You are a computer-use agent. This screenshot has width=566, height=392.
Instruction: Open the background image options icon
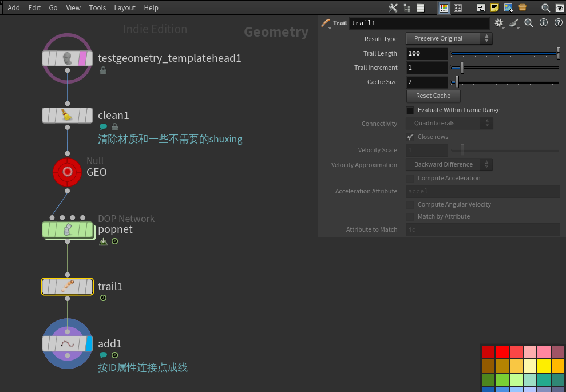click(507, 7)
